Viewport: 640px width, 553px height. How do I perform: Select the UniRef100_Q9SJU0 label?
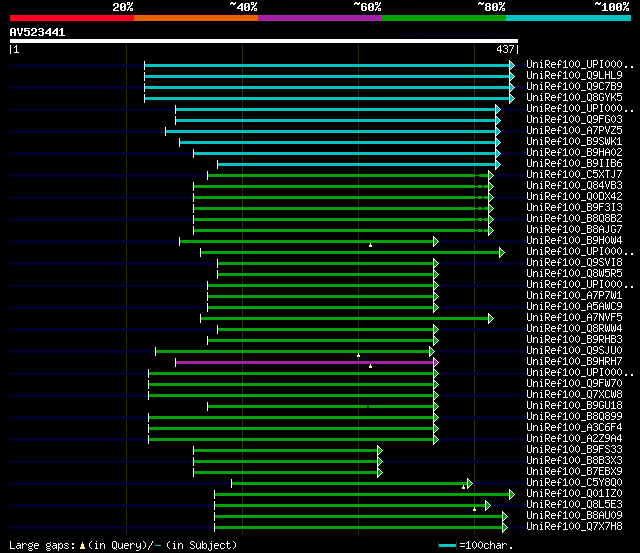tap(574, 351)
